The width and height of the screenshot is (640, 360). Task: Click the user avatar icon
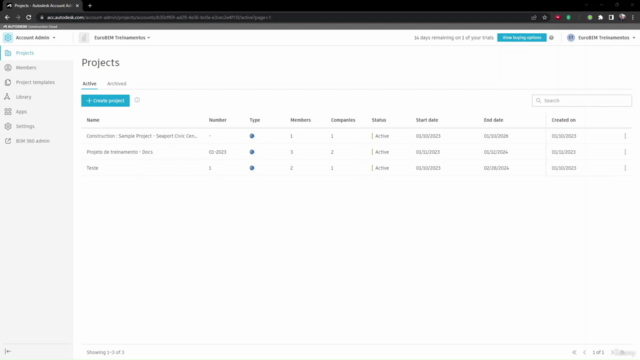pyautogui.click(x=571, y=38)
